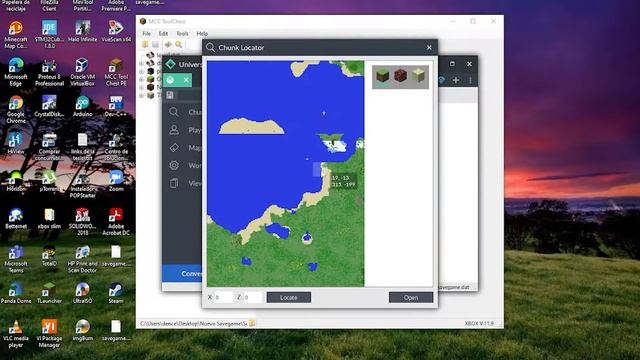Image resolution: width=640 pixels, height=360 pixels.
Task: Open the VueScan x64 desktop shortcut
Action: tap(116, 31)
